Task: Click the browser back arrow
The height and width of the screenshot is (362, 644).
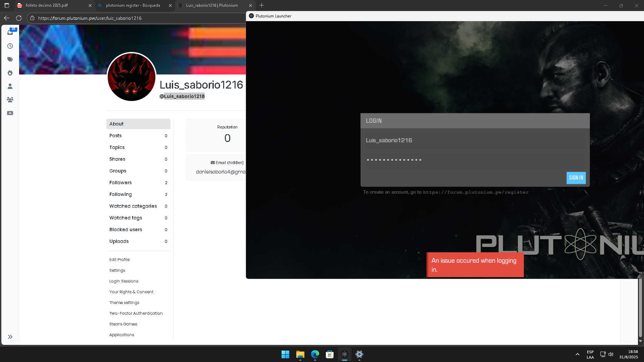Action: (7, 18)
